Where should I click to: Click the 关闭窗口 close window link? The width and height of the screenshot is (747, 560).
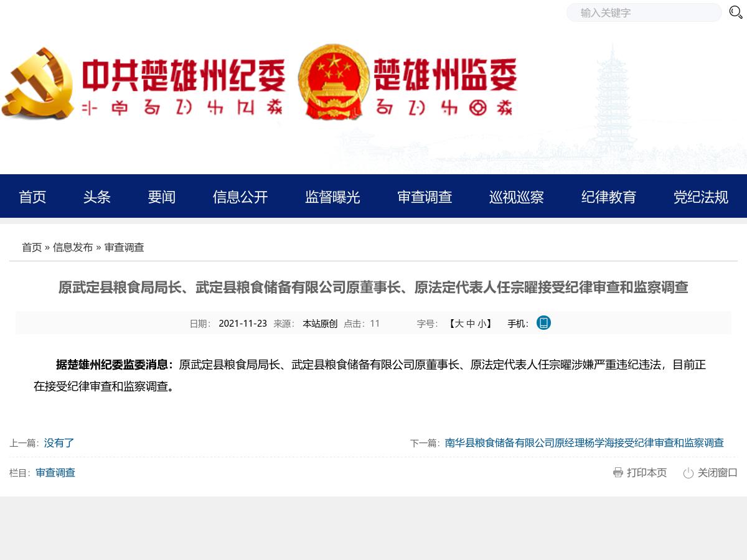(x=718, y=473)
